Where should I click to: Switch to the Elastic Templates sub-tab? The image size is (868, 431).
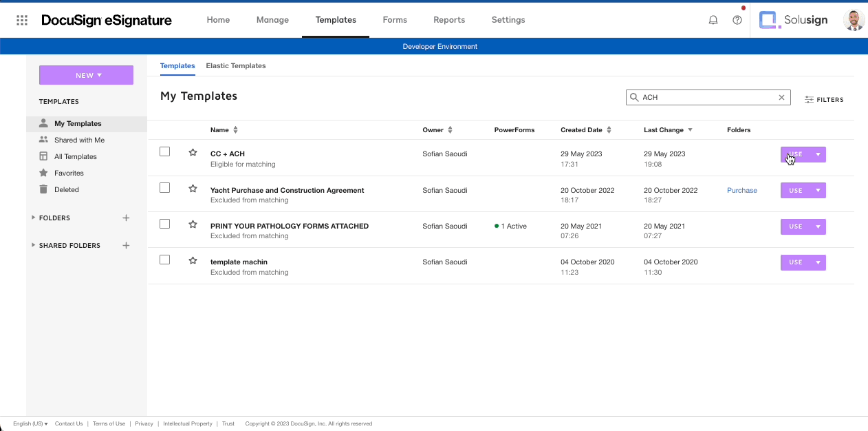tap(236, 66)
